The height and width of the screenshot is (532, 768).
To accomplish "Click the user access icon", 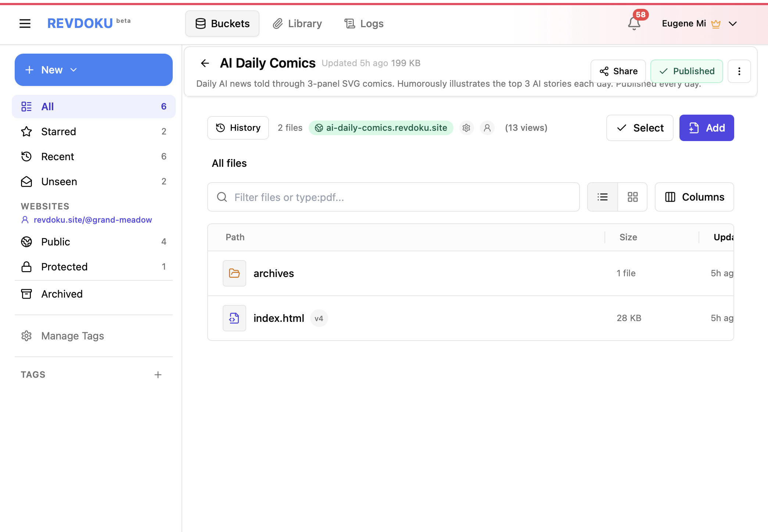I will pyautogui.click(x=487, y=128).
